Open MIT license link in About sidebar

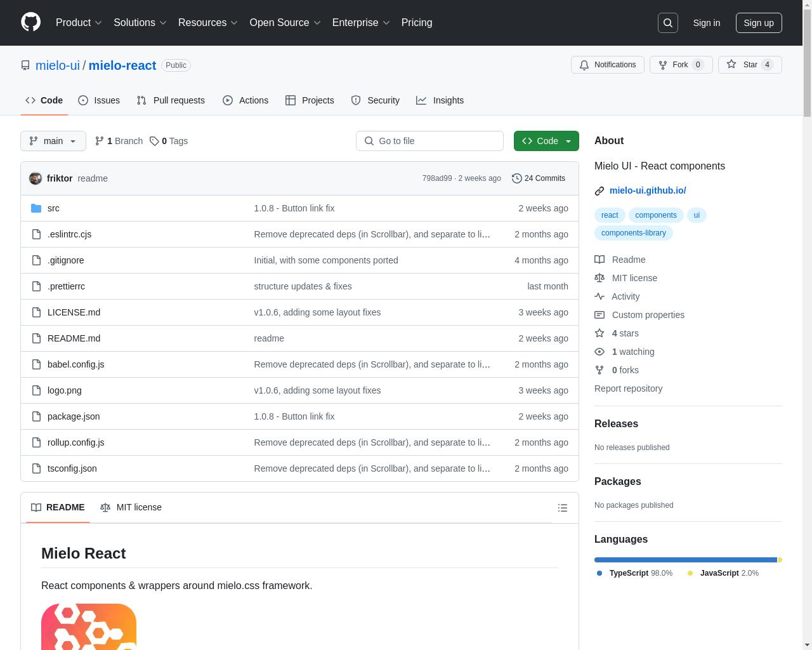click(x=626, y=278)
